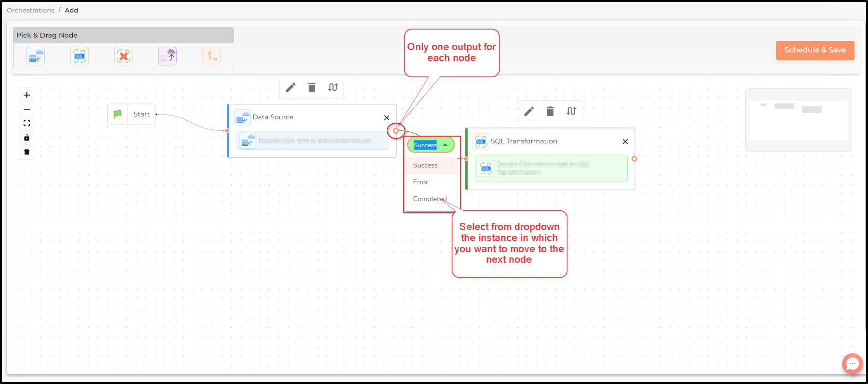Select the blurred SQL item in green box

point(551,168)
